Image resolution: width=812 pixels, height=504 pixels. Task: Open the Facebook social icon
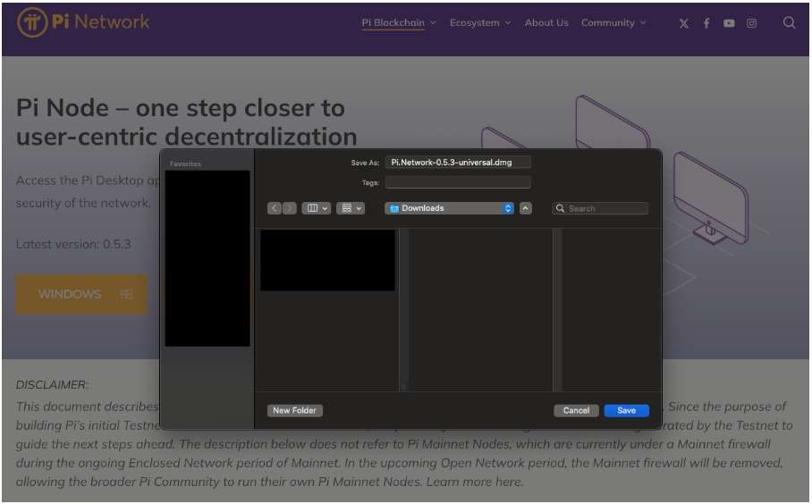[706, 23]
